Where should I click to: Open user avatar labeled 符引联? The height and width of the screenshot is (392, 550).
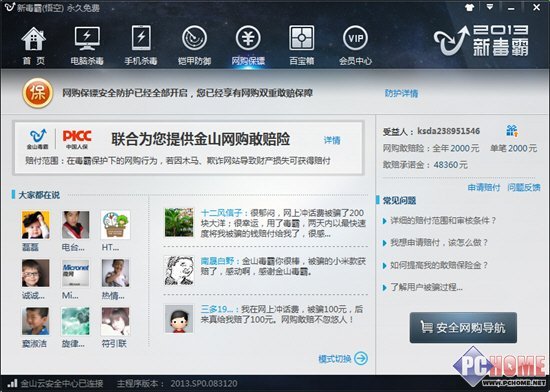click(115, 321)
